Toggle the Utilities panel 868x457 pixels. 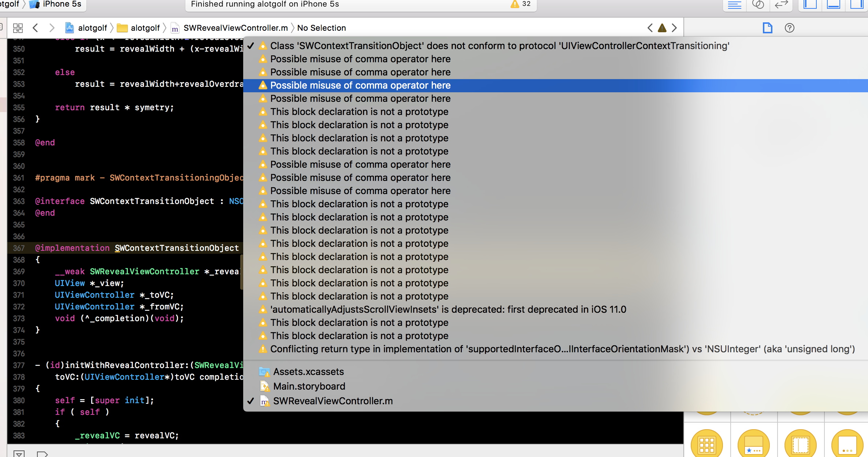(x=857, y=4)
